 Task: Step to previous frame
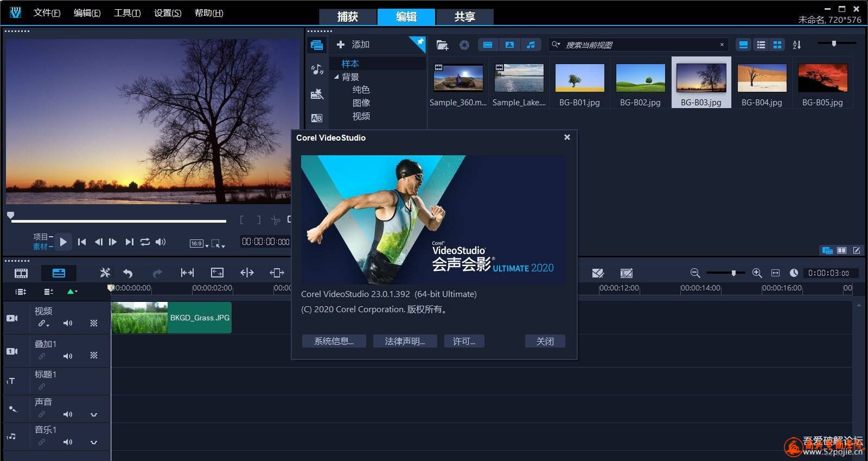point(98,242)
